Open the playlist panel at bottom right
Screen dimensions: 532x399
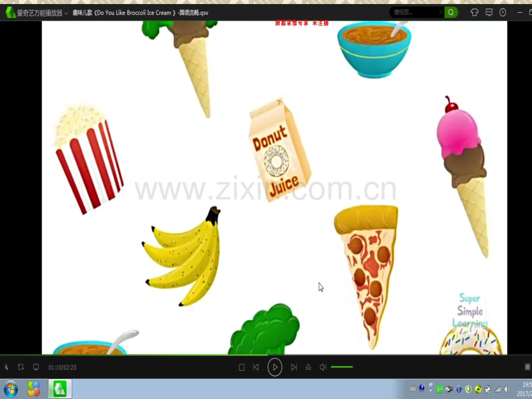coord(527,367)
